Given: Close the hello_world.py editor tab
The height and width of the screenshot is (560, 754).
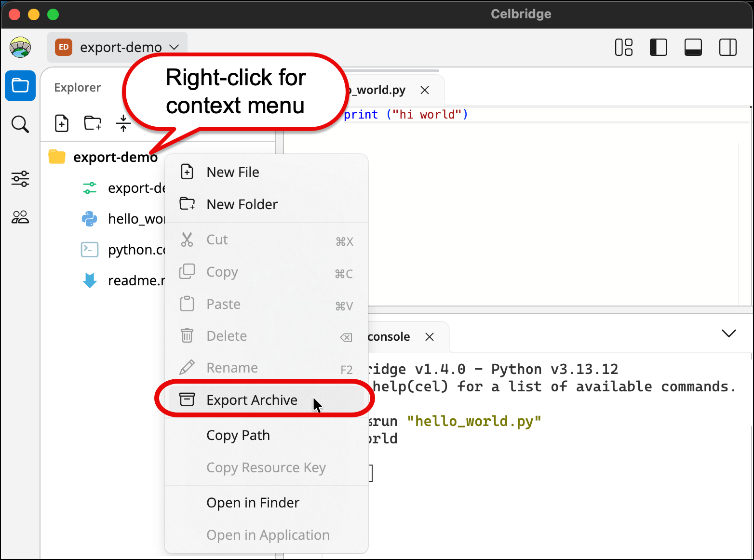Looking at the screenshot, I should click(x=425, y=90).
